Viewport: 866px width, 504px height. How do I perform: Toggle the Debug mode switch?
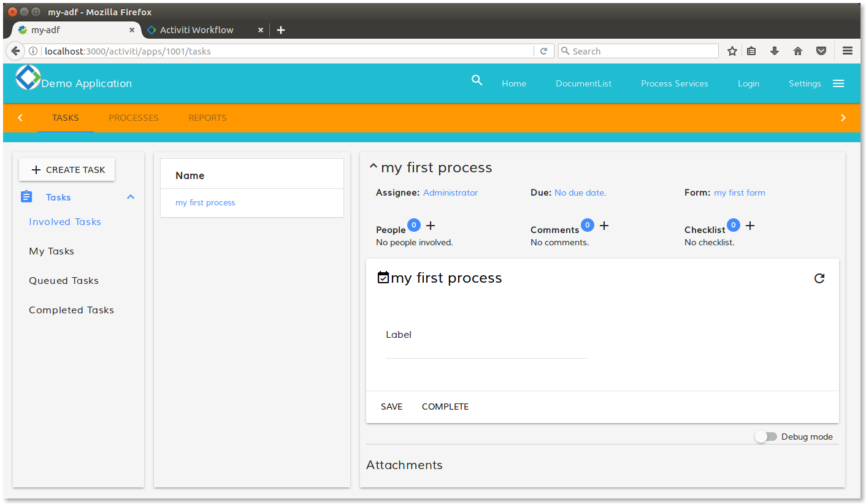(x=765, y=437)
